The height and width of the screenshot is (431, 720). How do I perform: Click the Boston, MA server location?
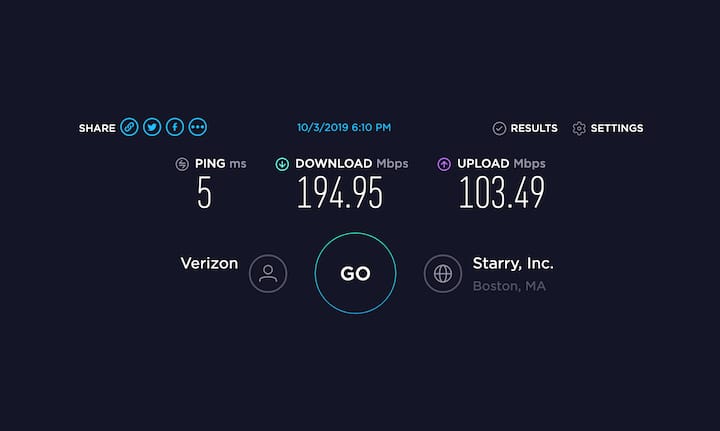click(x=509, y=286)
